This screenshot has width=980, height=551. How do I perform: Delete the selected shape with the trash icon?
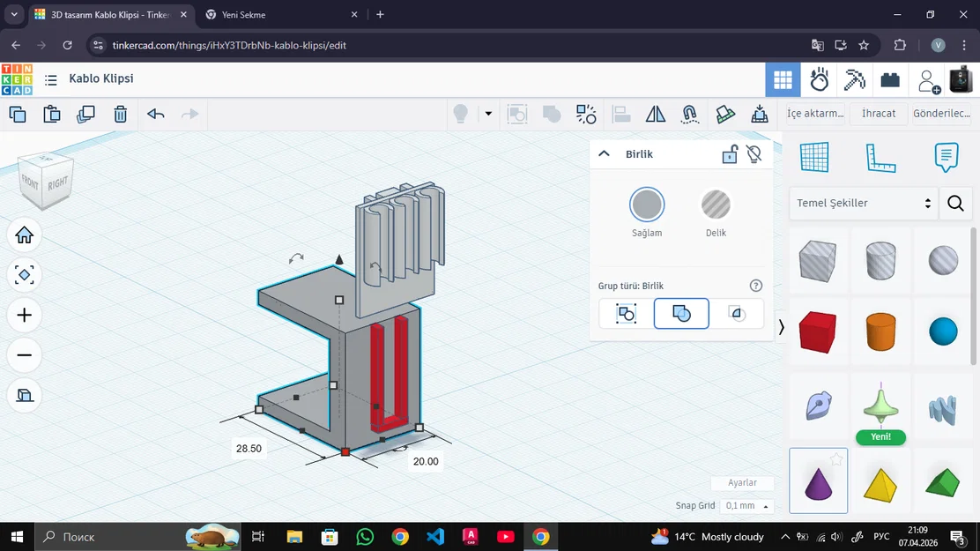click(x=121, y=114)
